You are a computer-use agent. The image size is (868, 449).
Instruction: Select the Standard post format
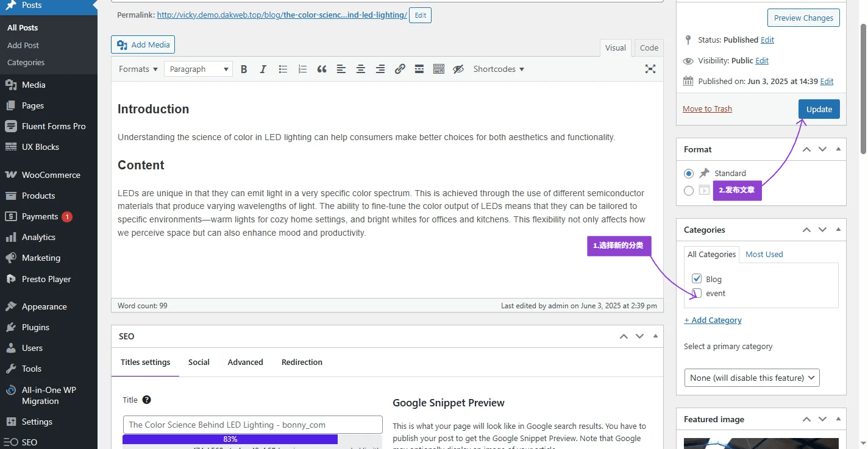(x=689, y=174)
